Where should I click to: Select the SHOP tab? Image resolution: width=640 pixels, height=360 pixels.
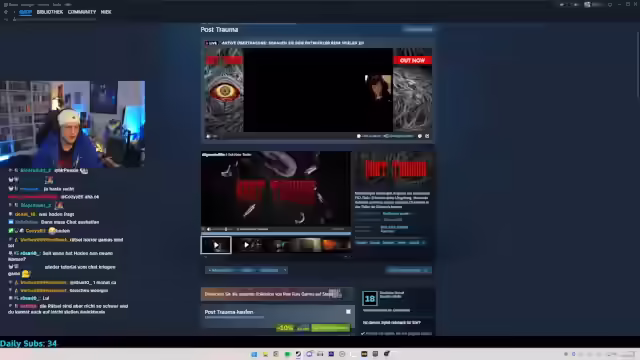point(25,12)
